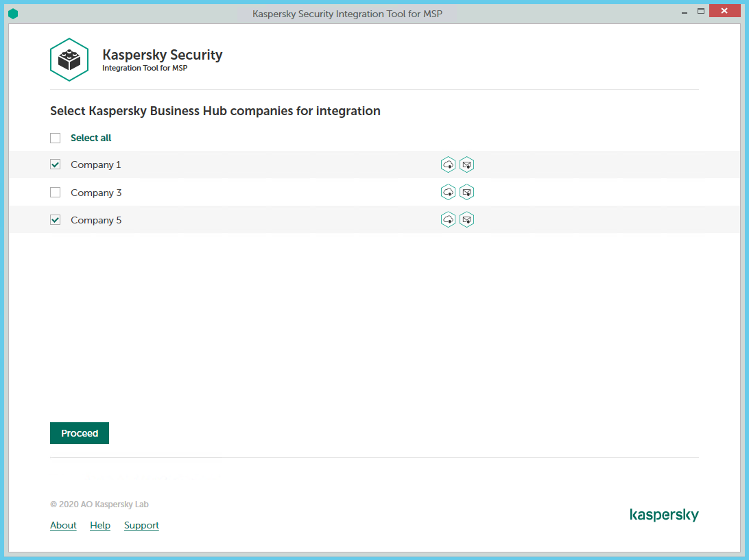Click the Kaspersky Security hexagon brick logo
Image resolution: width=749 pixels, height=560 pixels.
coord(69,60)
